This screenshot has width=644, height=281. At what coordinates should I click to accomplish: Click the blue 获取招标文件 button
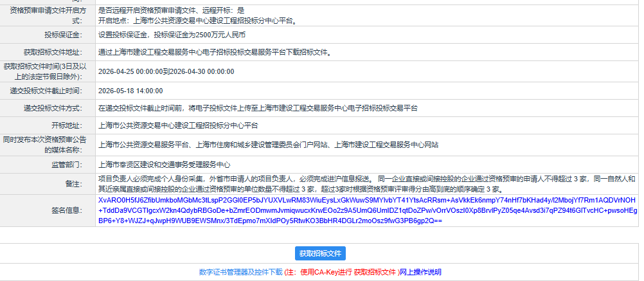coord(320,253)
